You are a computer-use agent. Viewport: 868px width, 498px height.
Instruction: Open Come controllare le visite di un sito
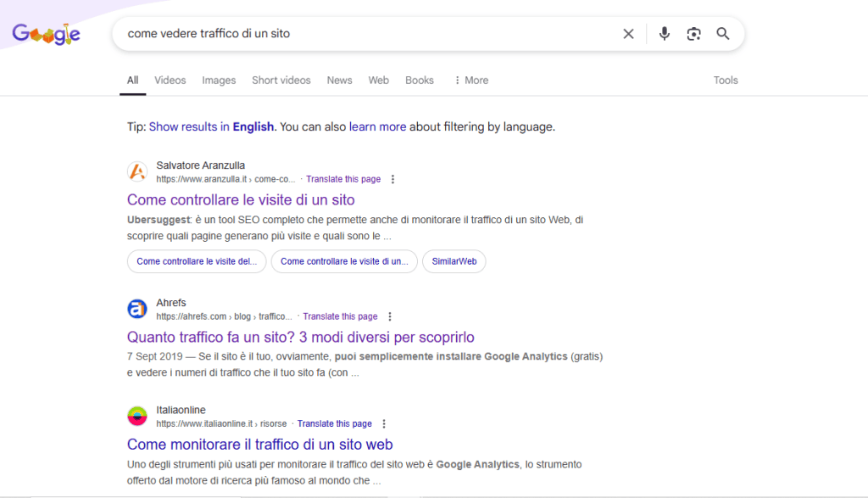241,200
